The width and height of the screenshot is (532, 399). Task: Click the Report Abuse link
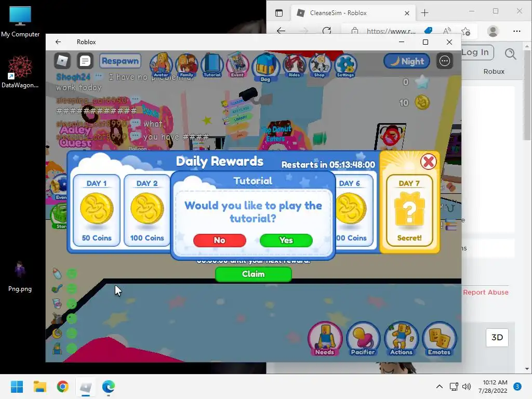point(486,292)
